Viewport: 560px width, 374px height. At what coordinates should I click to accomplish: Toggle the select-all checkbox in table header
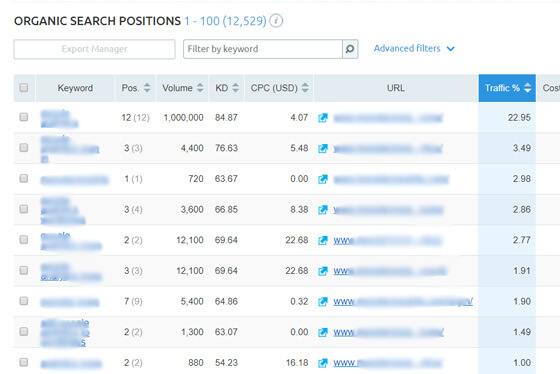pyautogui.click(x=24, y=88)
